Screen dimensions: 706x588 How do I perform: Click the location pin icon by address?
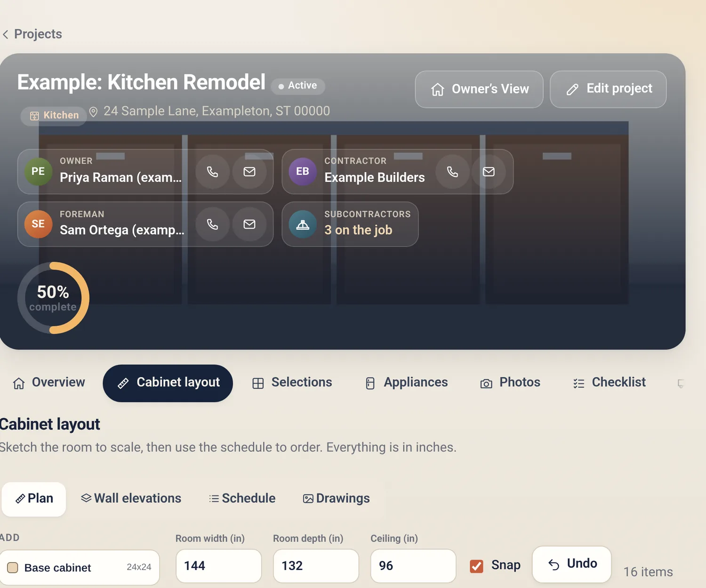[94, 111]
